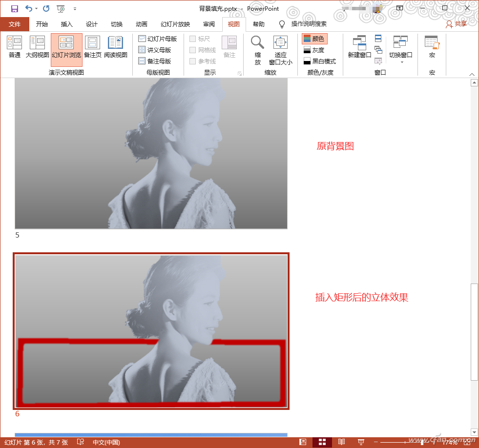
Task: Click 新建窗口 new window
Action: point(359,47)
